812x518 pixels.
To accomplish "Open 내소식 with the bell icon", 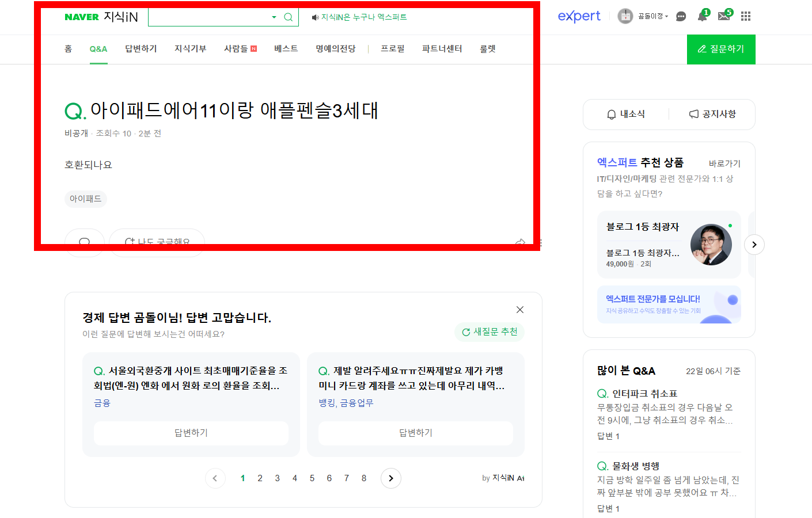I will pos(626,115).
